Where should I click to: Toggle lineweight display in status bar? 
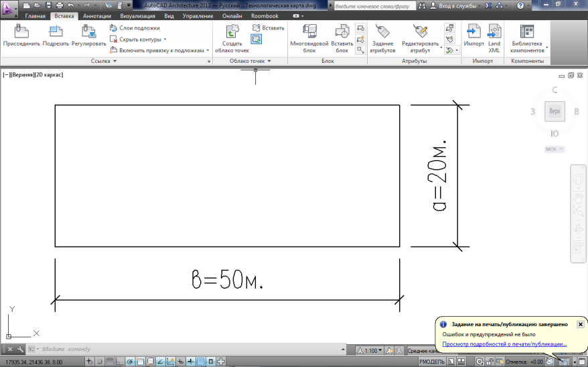[191, 362]
